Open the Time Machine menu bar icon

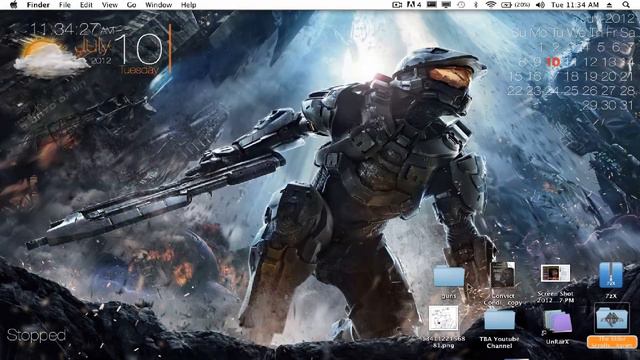point(461,5)
